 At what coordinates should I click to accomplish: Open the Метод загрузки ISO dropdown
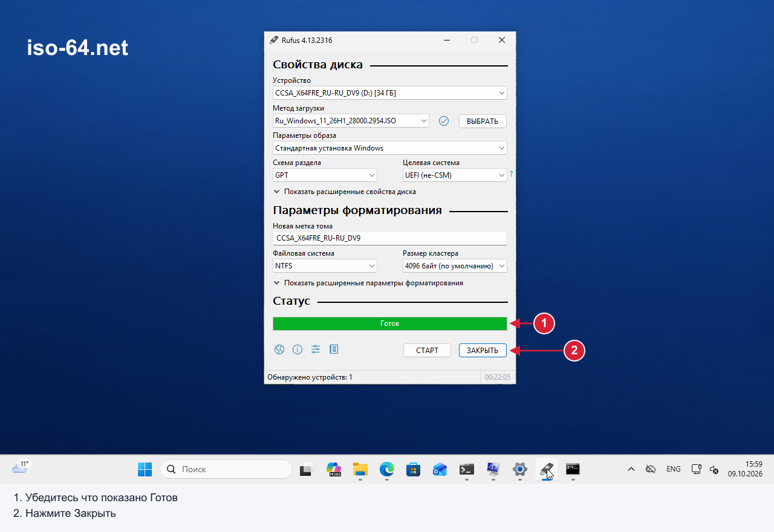[351, 121]
